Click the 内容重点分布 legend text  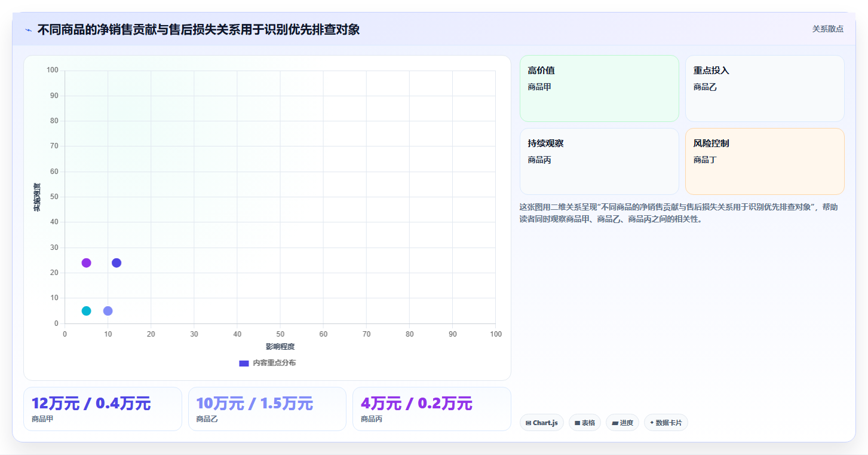(274, 363)
